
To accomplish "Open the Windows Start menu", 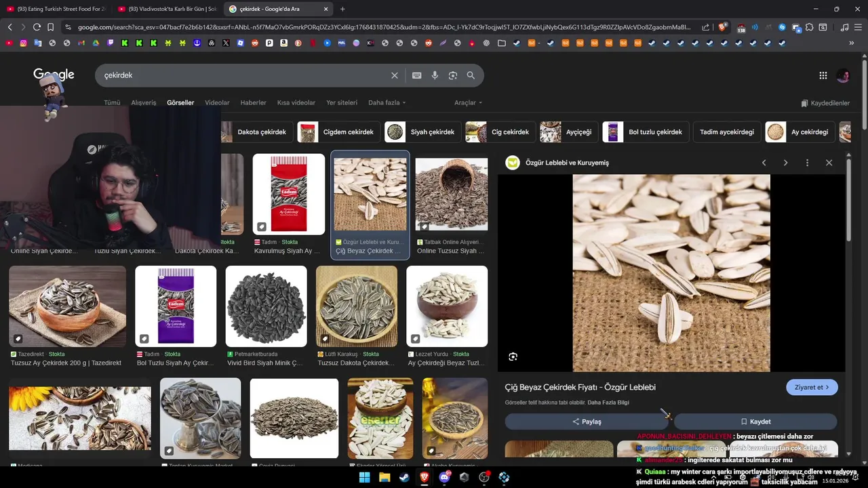I will [364, 477].
